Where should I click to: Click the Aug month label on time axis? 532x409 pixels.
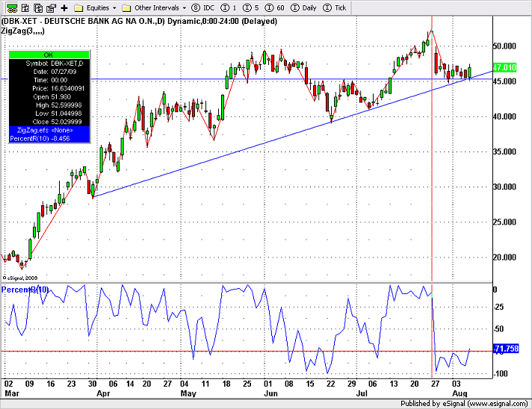click(x=460, y=393)
